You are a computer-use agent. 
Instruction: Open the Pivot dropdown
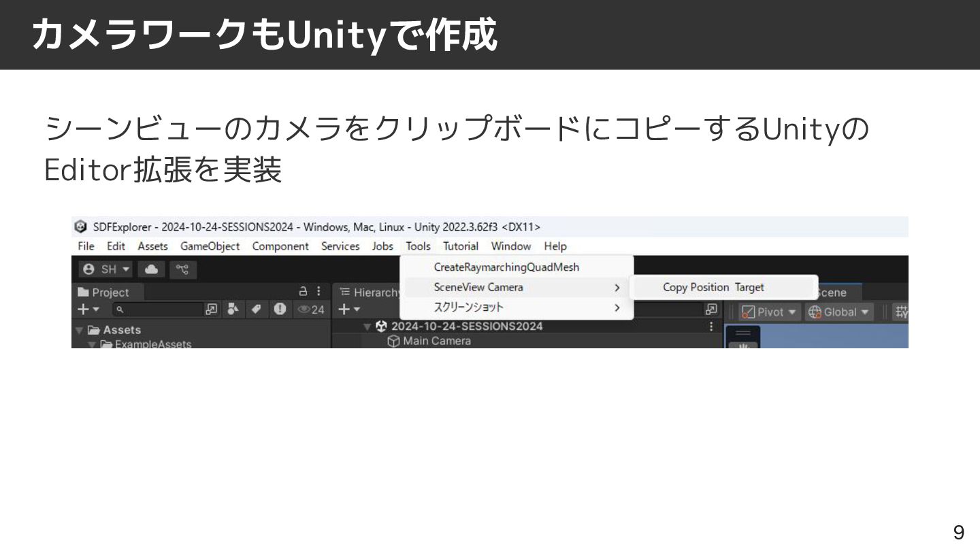coord(770,312)
